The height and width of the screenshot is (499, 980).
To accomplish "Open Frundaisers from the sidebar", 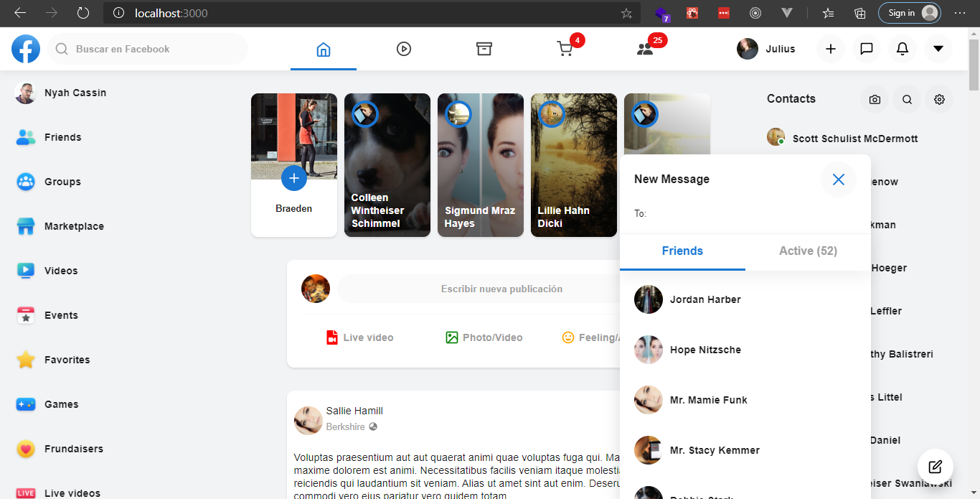I will coord(60,449).
